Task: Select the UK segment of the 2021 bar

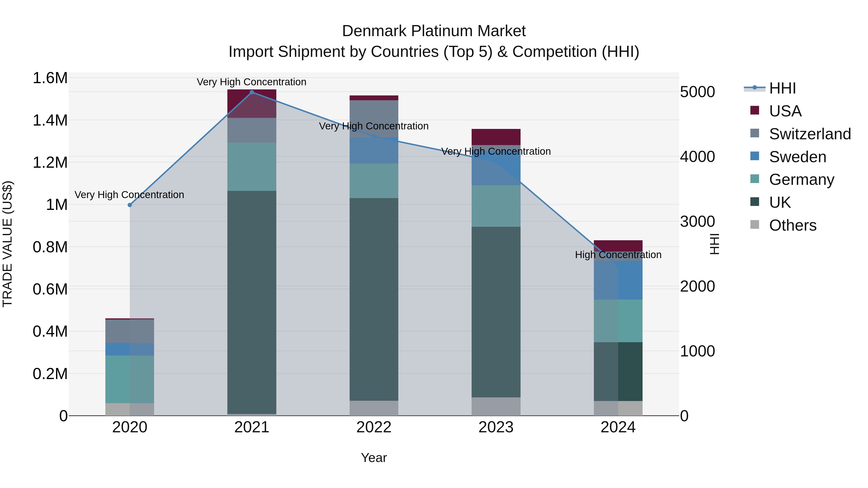Action: coord(252,302)
